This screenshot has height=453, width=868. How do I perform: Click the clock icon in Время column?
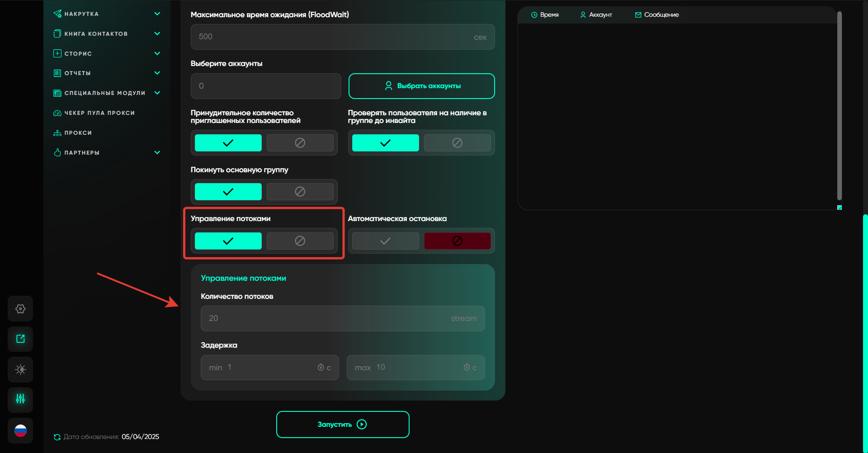click(x=534, y=15)
